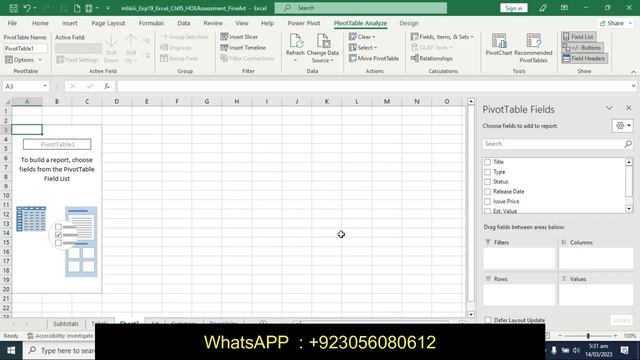This screenshot has height=360, width=640.
Task: Check the Type field checkbox
Action: pos(487,172)
